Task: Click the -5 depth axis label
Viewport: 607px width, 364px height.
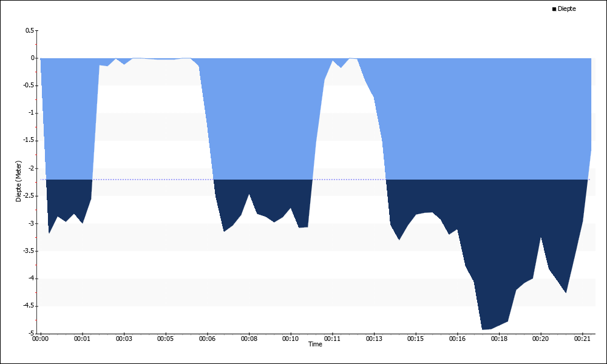Action: coord(31,333)
